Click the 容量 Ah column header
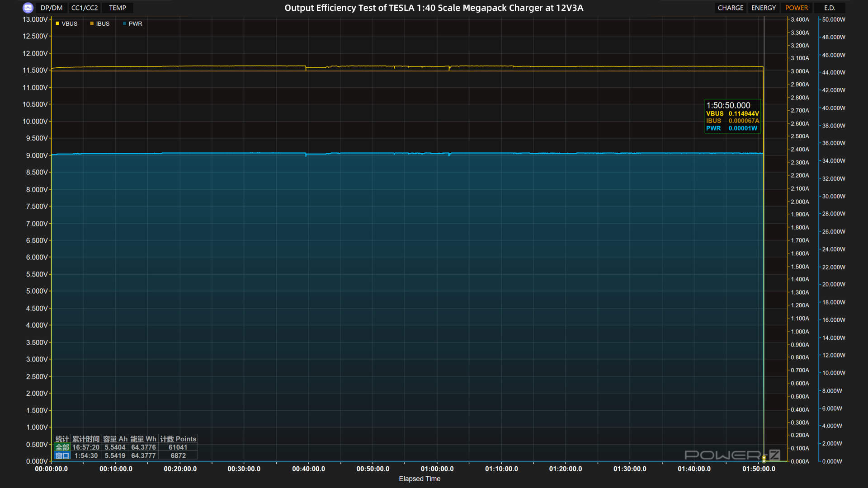 click(115, 439)
